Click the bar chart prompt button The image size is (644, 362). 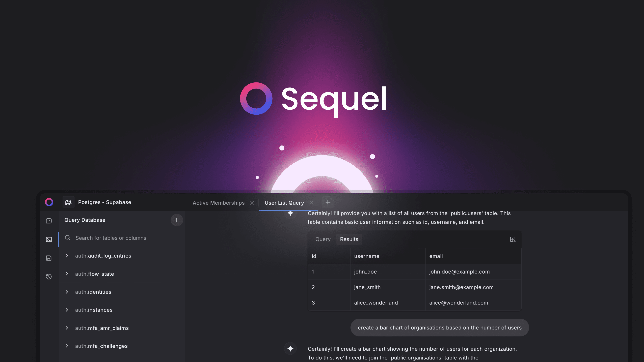(x=440, y=327)
